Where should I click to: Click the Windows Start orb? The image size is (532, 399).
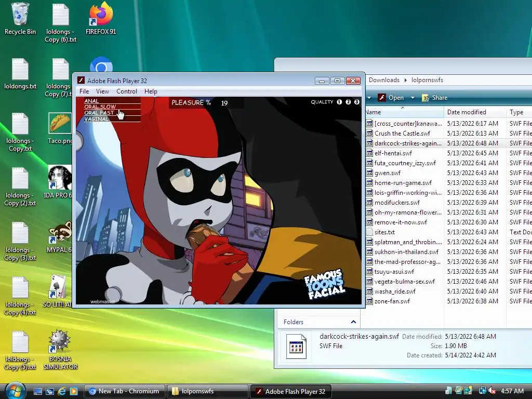[14, 391]
